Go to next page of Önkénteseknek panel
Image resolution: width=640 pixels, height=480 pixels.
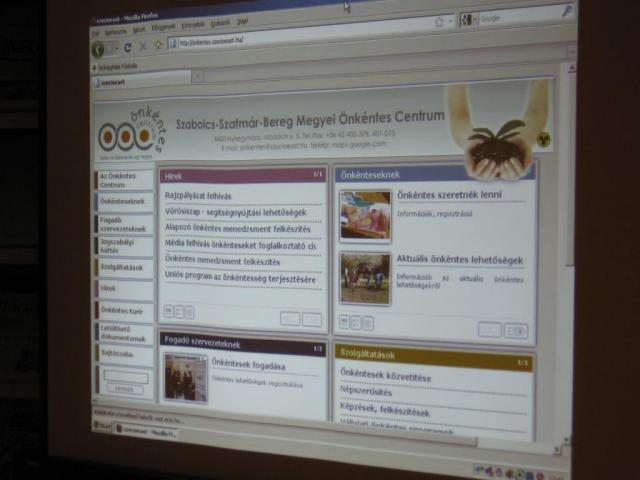[516, 331]
